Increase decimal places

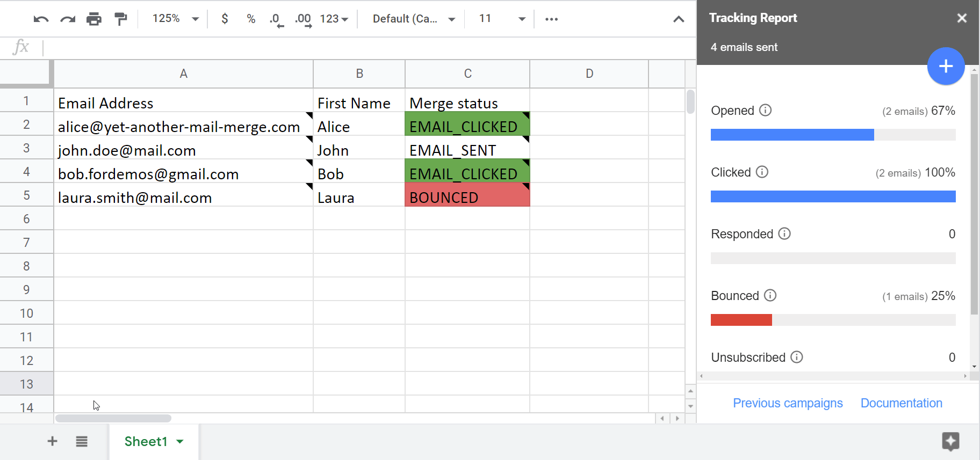pyautogui.click(x=303, y=19)
